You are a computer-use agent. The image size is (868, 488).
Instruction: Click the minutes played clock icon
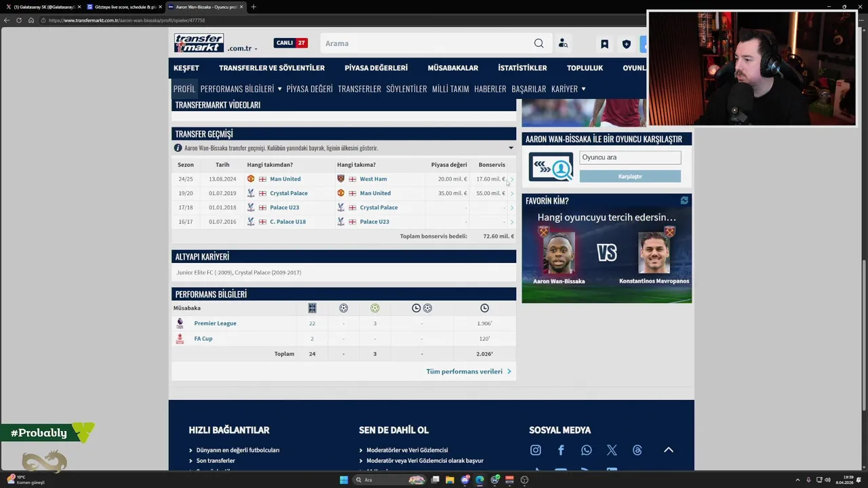coord(484,308)
